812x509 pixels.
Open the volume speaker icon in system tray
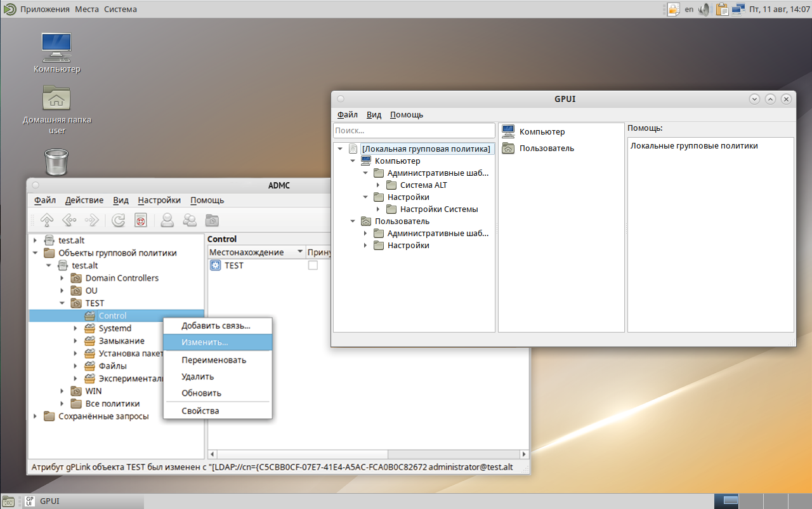705,10
